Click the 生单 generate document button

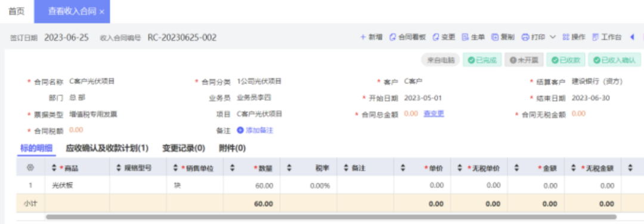(x=473, y=38)
